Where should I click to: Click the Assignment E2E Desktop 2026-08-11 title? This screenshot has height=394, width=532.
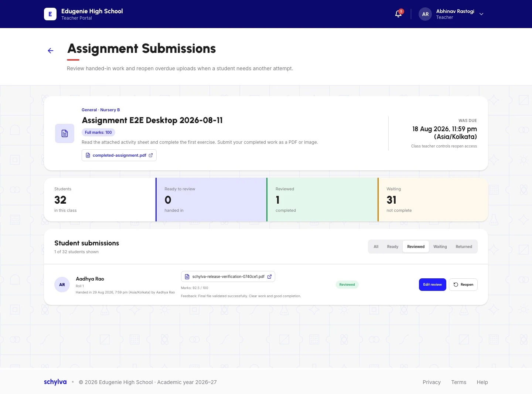(x=152, y=120)
